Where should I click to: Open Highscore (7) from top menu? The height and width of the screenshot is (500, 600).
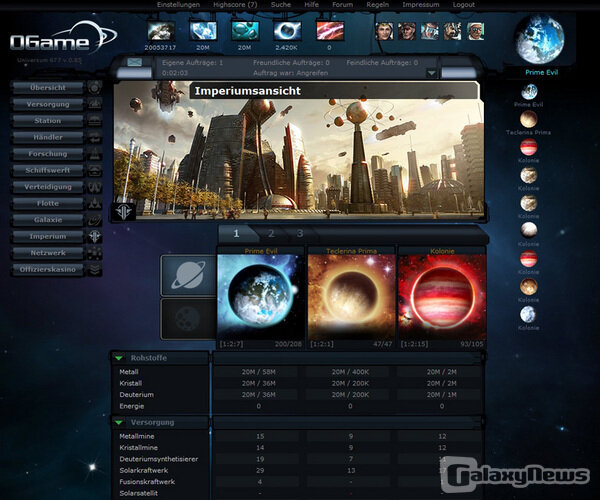[x=235, y=5]
